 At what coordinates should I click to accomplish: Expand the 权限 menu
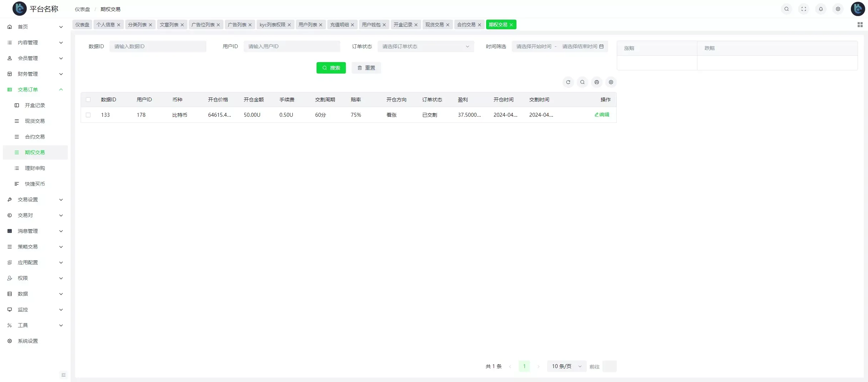tap(35, 278)
